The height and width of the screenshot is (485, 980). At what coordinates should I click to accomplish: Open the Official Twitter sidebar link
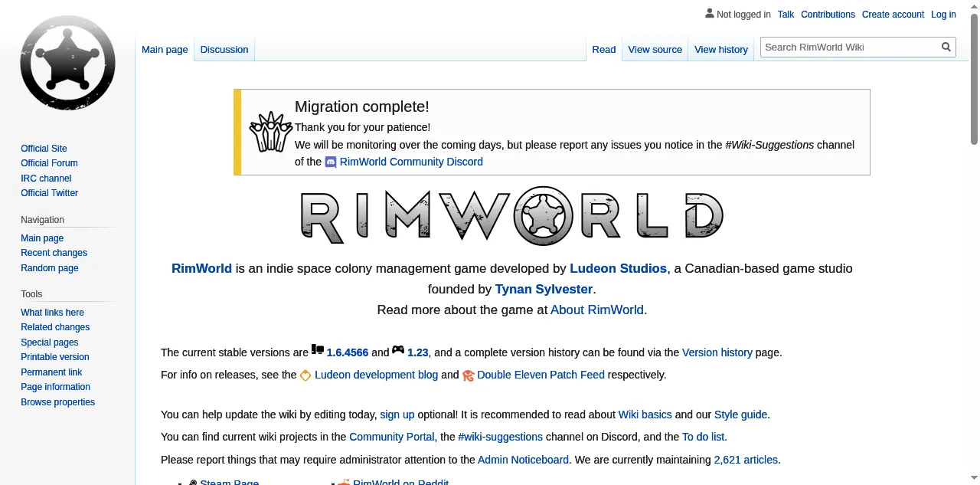click(x=49, y=193)
